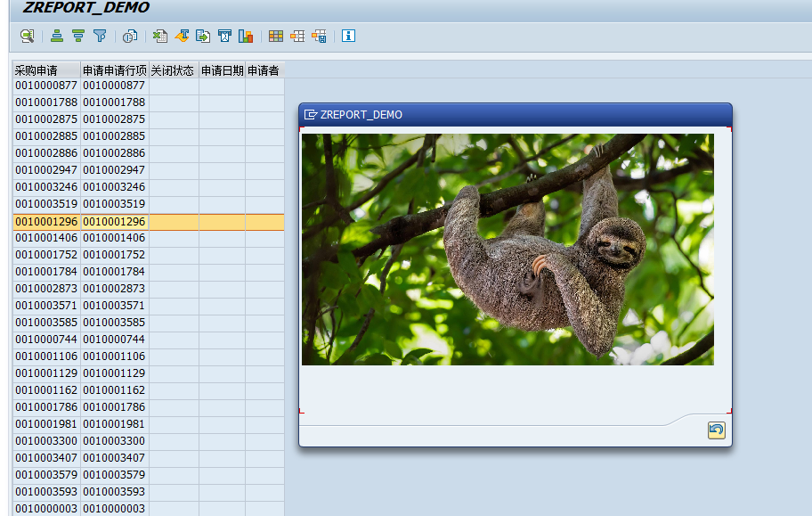Click cell 0010003519 in the first column
The width and height of the screenshot is (812, 516).
point(46,205)
